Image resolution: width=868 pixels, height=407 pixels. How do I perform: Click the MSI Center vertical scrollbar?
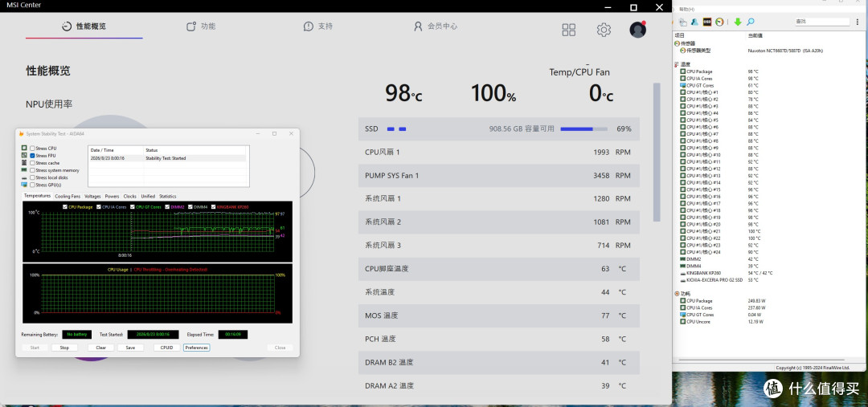(x=657, y=152)
